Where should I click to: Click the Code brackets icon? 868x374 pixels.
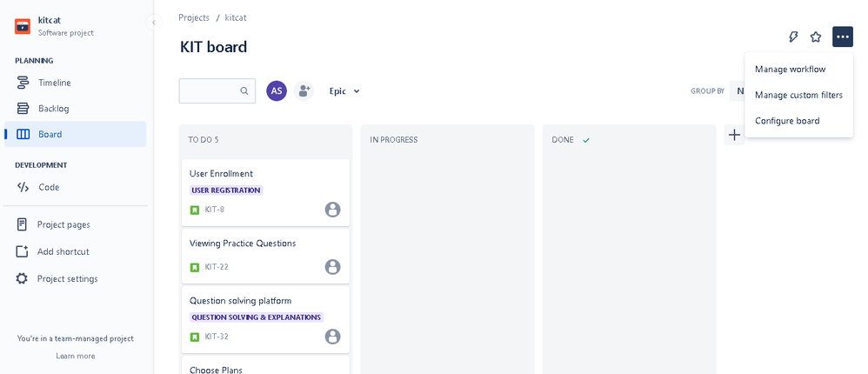[x=23, y=187]
